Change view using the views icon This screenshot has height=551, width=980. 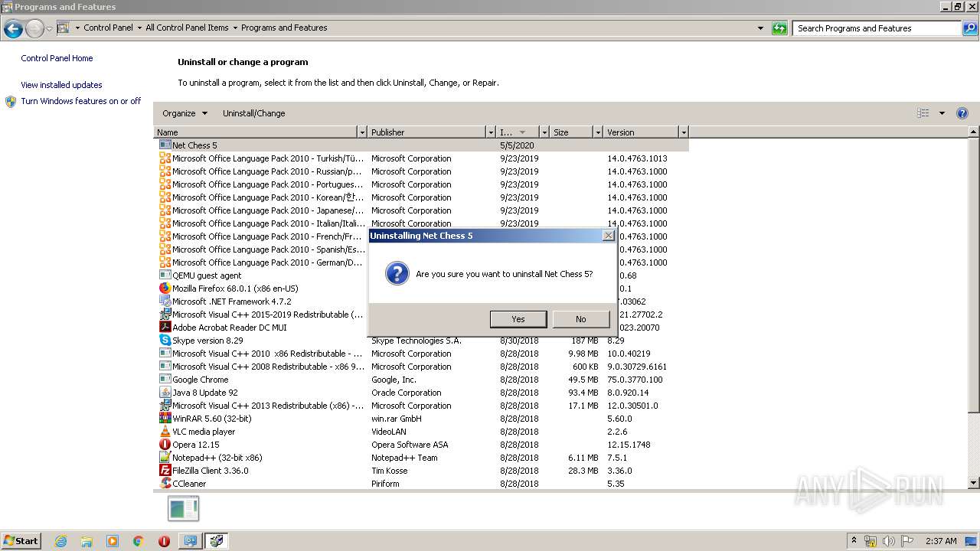tap(923, 113)
